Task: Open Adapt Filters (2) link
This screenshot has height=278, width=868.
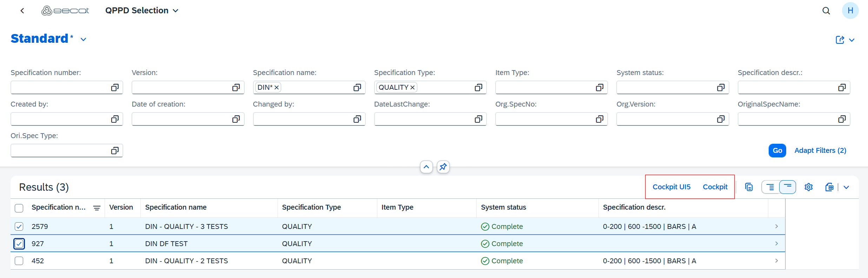Action: pyautogui.click(x=820, y=150)
